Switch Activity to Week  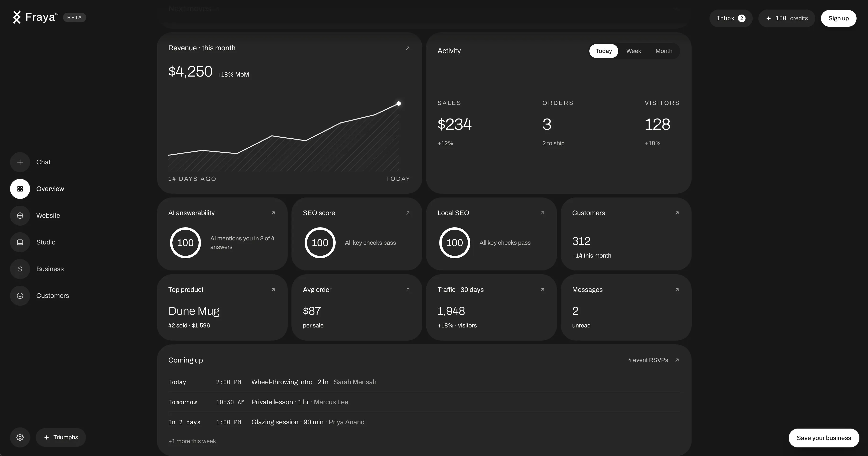pos(634,51)
